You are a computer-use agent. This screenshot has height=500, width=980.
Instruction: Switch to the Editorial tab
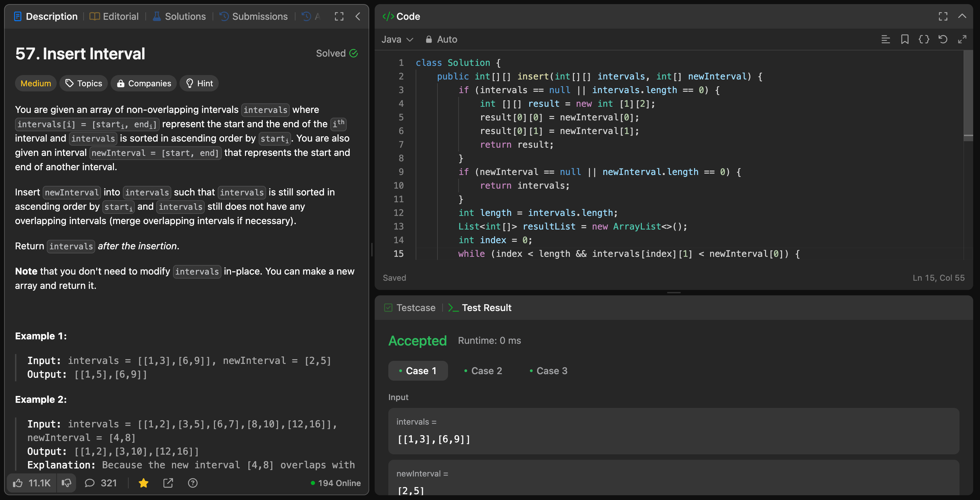[114, 16]
